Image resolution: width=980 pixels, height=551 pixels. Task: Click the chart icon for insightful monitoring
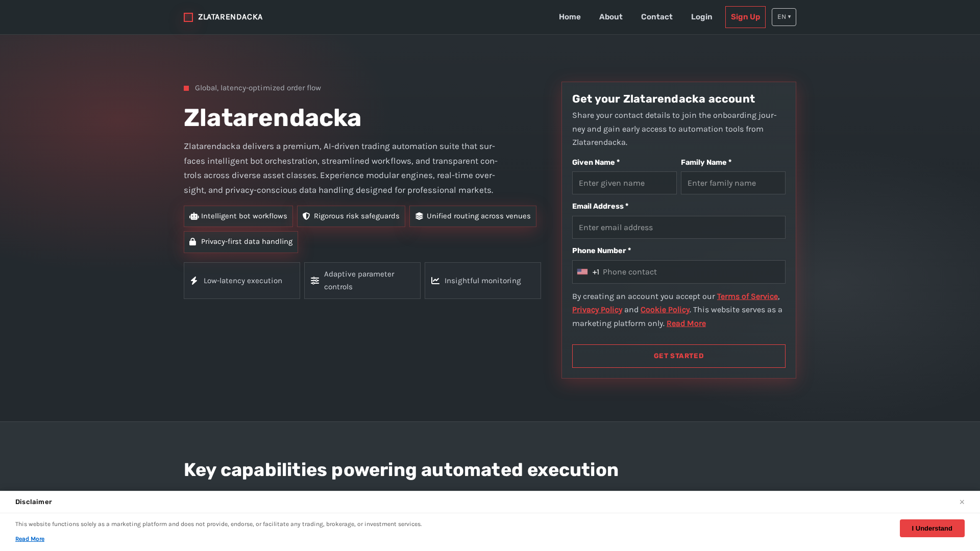(x=435, y=281)
